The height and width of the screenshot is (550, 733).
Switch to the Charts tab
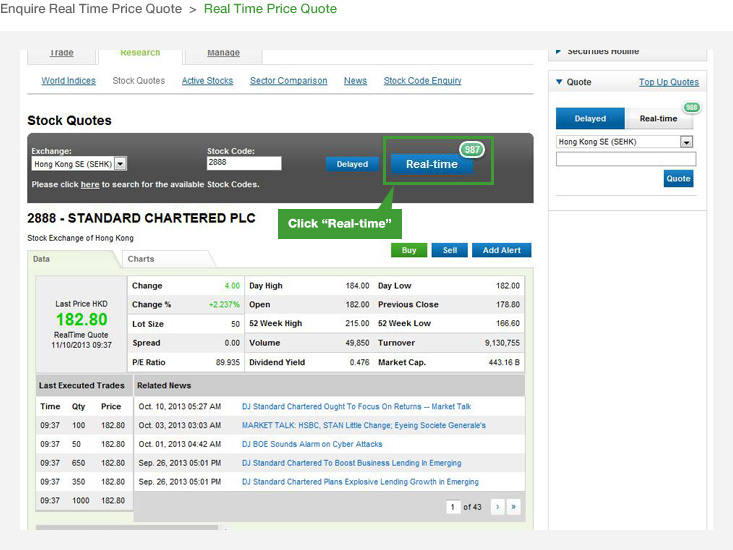click(166, 259)
